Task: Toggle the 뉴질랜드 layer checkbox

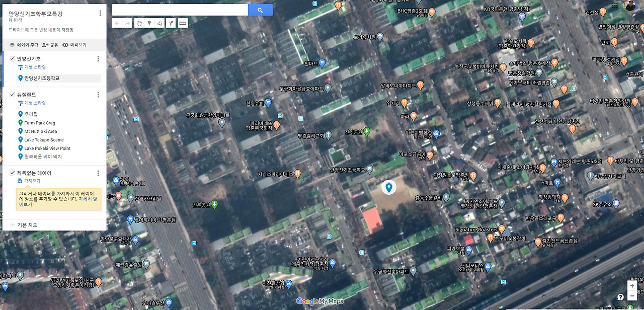Action: [13, 95]
